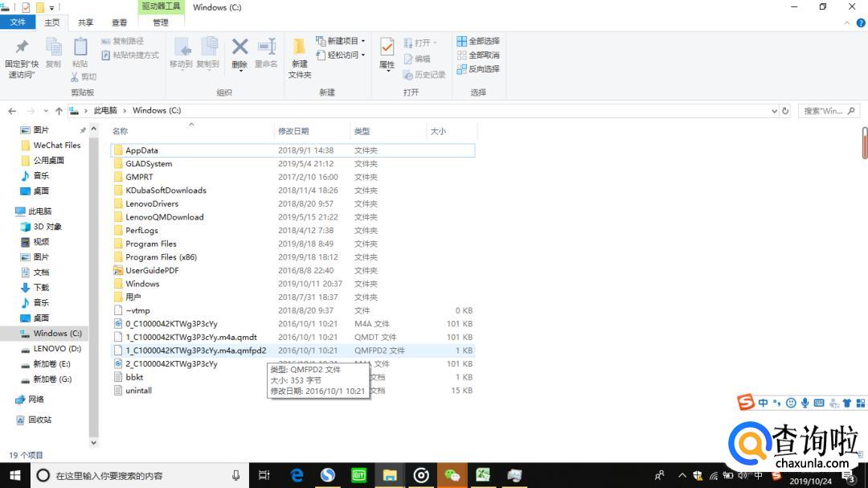Image resolution: width=868 pixels, height=488 pixels.
Task: Open the Quick Access Toolbar customize dropdown
Action: 52,8
